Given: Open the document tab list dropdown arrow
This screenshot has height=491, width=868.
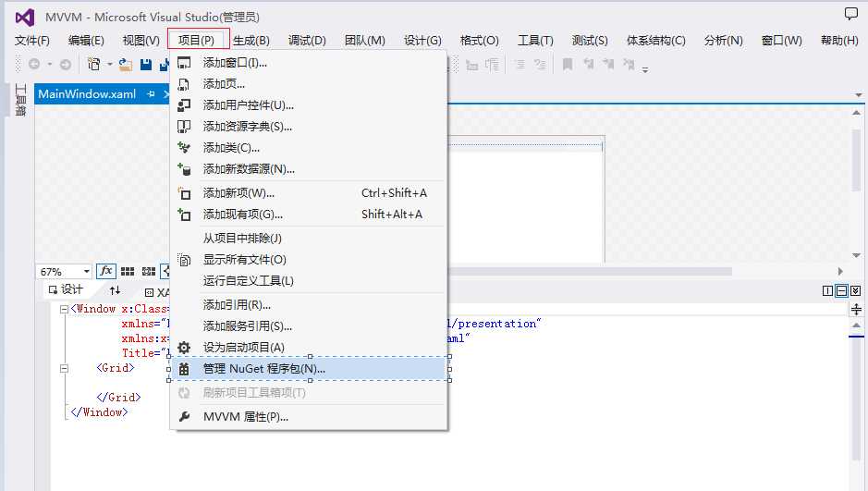Looking at the screenshot, I should pyautogui.click(x=859, y=95).
